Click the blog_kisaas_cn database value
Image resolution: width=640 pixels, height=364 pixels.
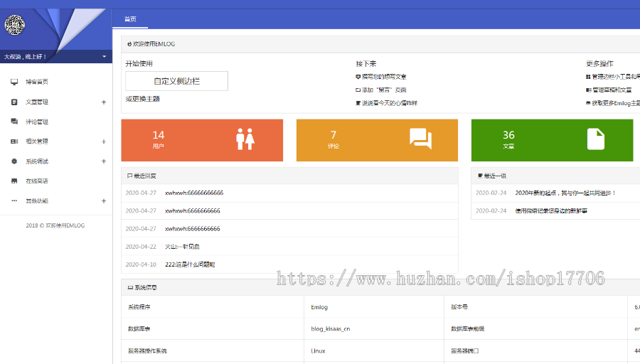click(331, 329)
